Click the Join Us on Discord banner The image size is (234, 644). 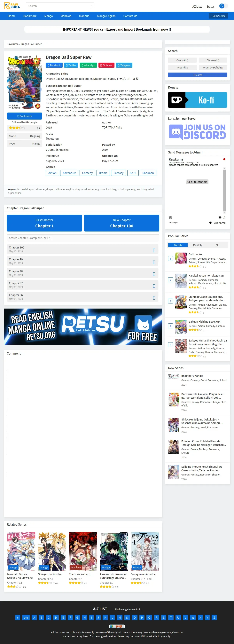198,132
